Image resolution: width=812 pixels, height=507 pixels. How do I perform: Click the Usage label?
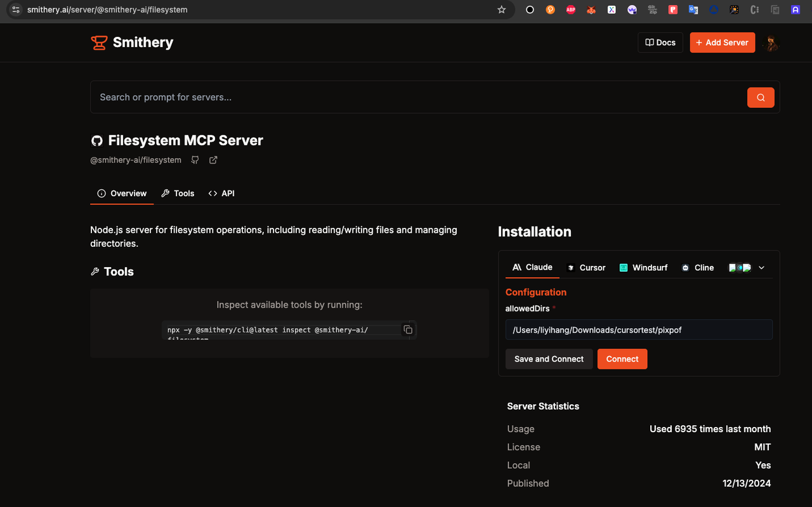[x=521, y=429]
